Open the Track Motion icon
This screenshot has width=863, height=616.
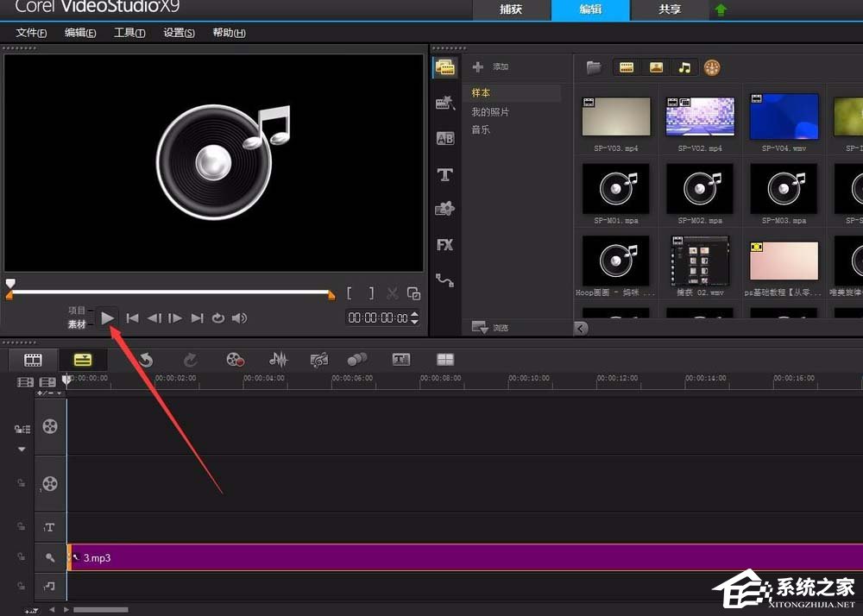point(357,360)
